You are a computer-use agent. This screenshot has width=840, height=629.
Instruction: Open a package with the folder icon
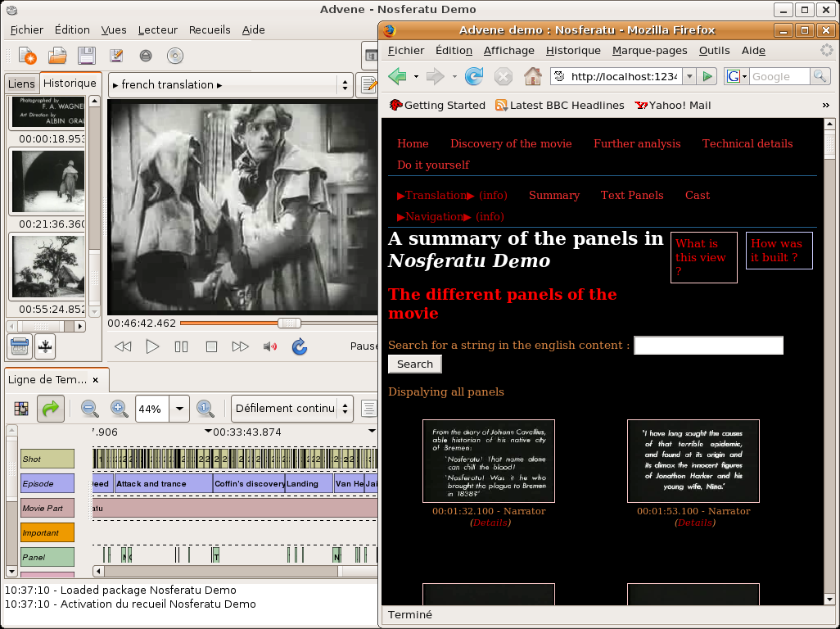57,56
